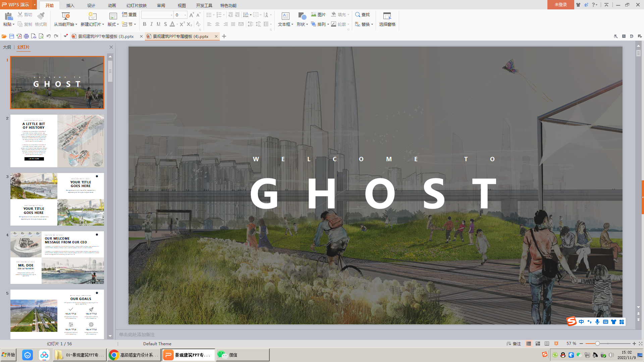
Task: Decrease font size with A- icon
Action: (x=199, y=15)
